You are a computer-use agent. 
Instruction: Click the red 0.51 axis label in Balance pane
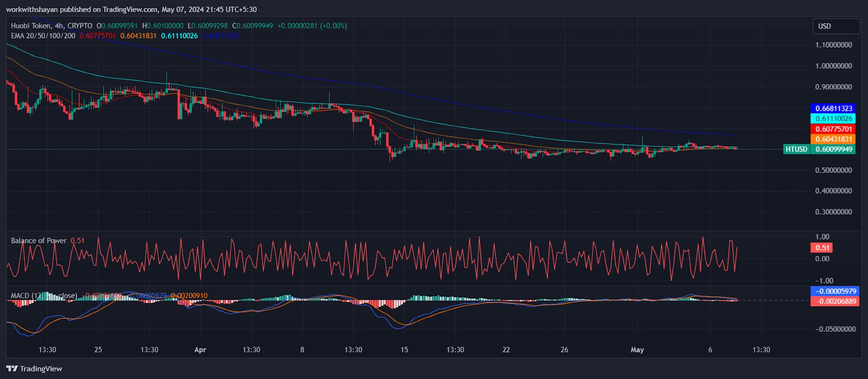click(x=821, y=248)
